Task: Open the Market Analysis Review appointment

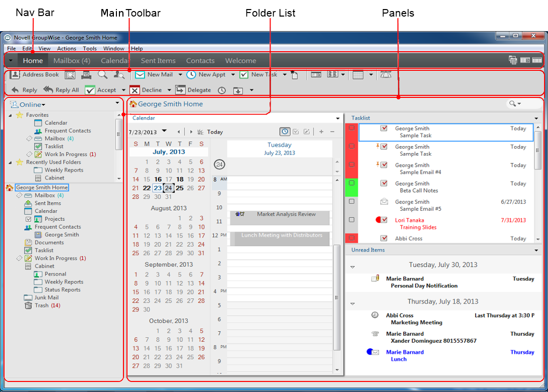Action: pos(280,217)
